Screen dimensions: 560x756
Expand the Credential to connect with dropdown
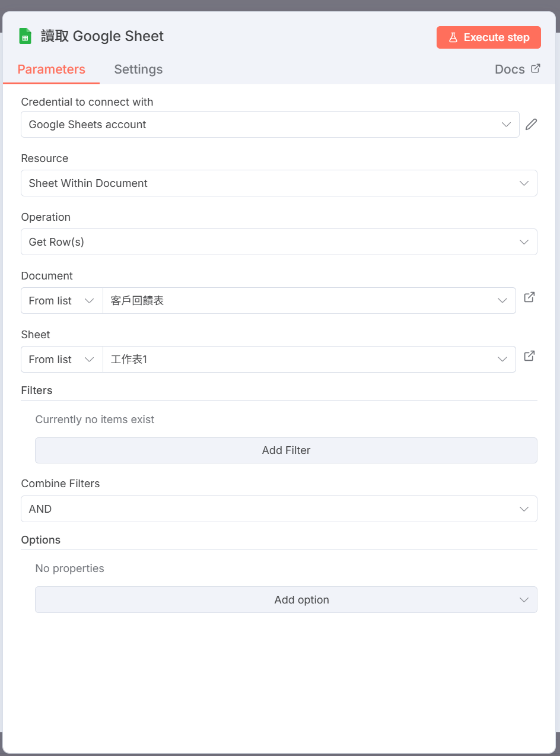(270, 125)
